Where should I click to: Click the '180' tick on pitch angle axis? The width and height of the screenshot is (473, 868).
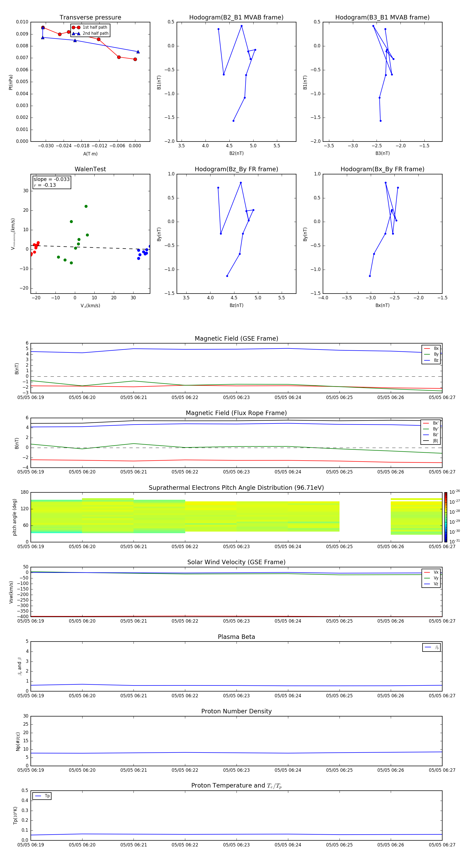25,492
